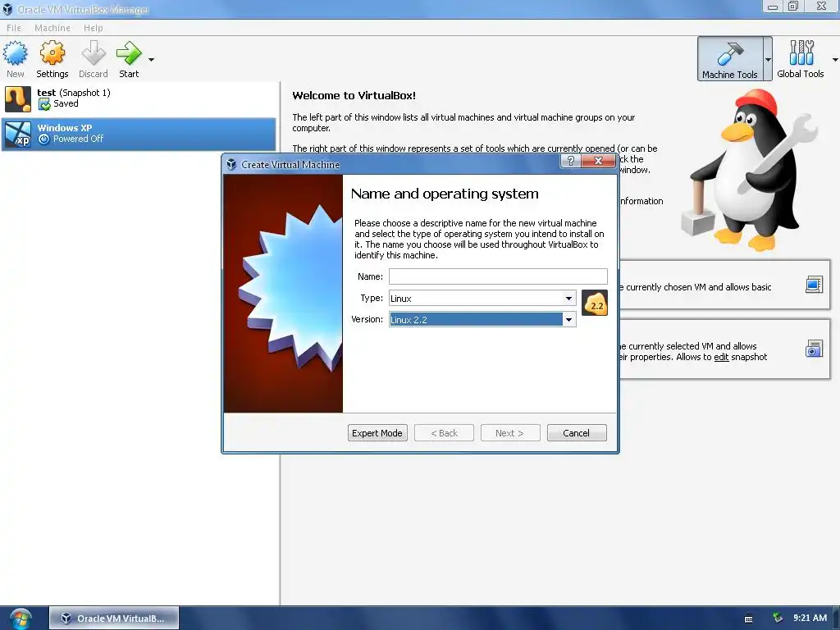840x630 pixels.
Task: Expand Global Tools dropdown arrow
Action: (834, 59)
